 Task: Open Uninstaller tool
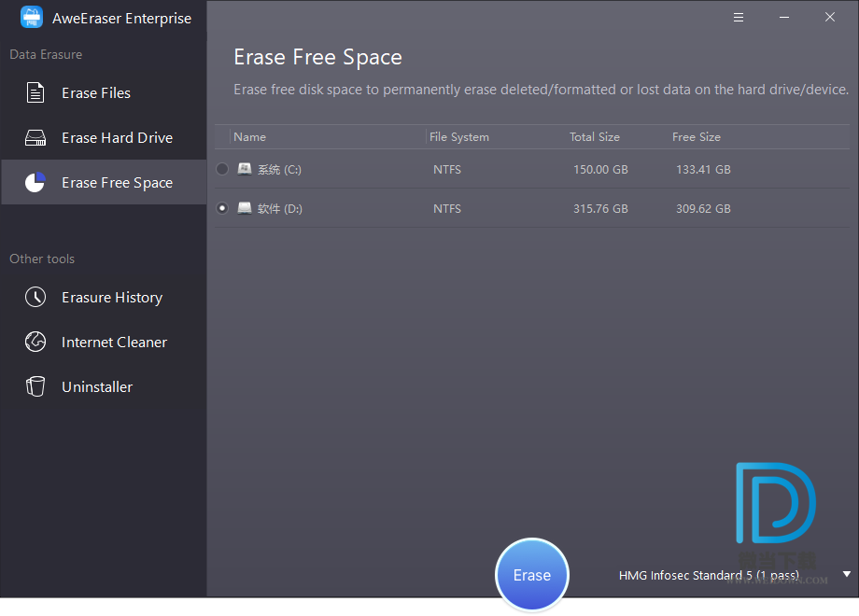pyautogui.click(x=104, y=387)
